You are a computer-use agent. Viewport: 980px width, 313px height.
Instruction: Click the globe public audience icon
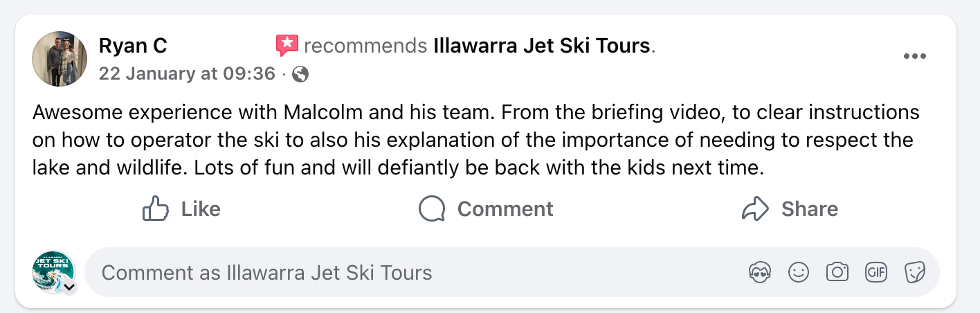[300, 73]
